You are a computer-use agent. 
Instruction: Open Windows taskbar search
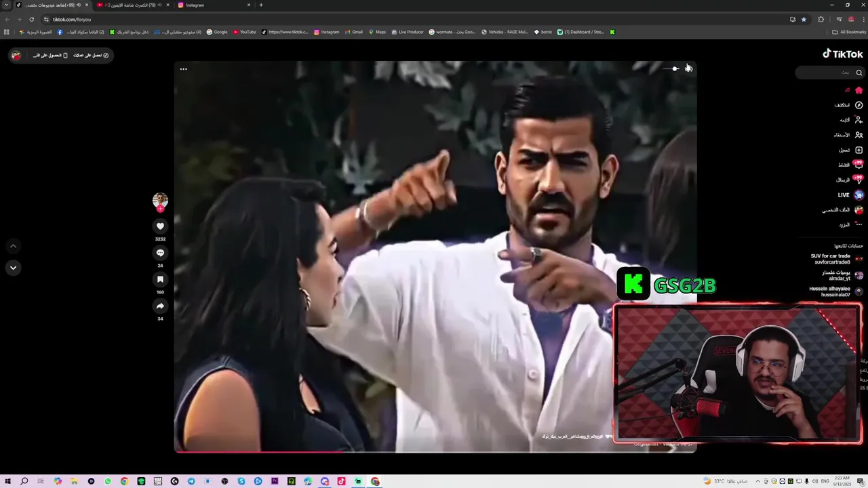tap(24, 481)
